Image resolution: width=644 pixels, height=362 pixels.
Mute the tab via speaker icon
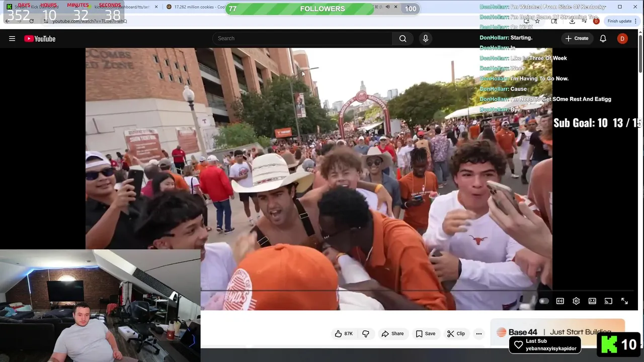click(387, 7)
